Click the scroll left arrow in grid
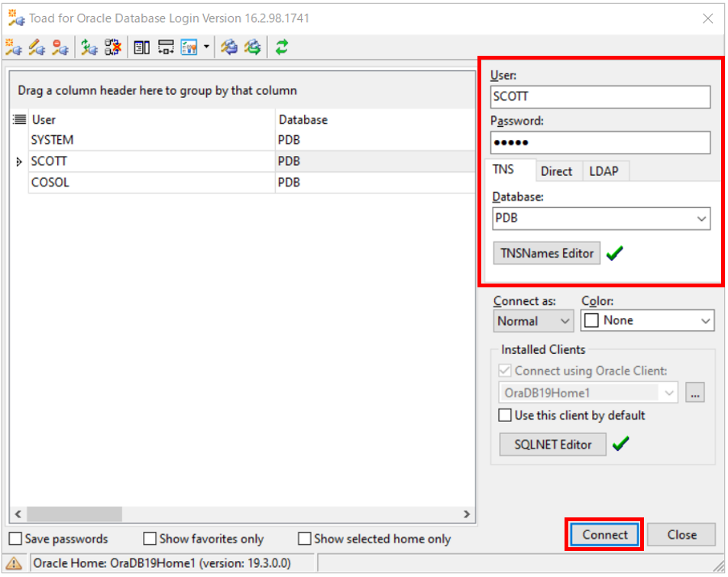Image resolution: width=728 pixels, height=577 pixels. click(x=18, y=514)
